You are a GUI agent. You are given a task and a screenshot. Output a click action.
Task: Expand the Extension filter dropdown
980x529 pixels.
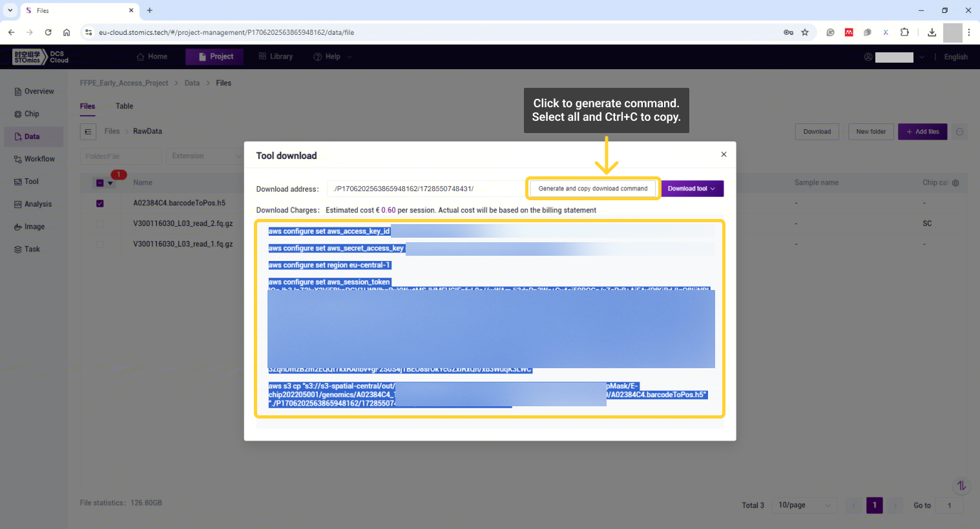point(204,156)
